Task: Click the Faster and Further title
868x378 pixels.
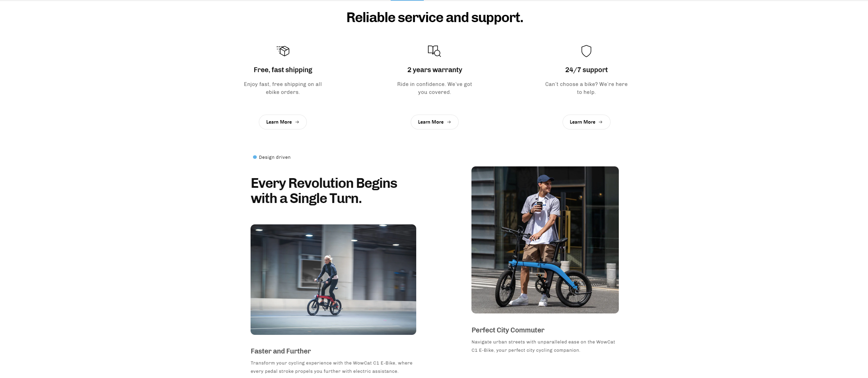Action: (281, 351)
